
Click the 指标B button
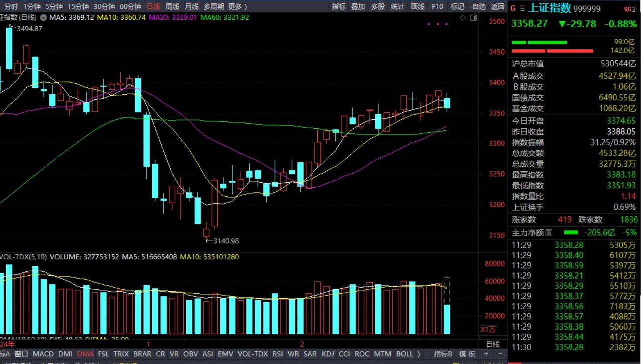click(443, 354)
